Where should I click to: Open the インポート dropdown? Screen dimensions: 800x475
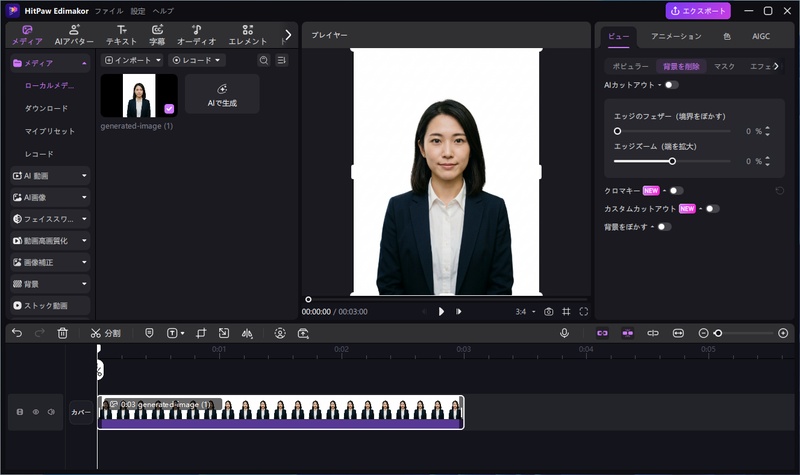coord(132,60)
